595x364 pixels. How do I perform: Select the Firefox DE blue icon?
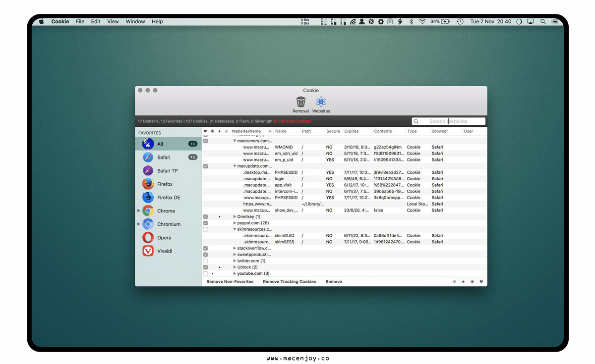148,198
